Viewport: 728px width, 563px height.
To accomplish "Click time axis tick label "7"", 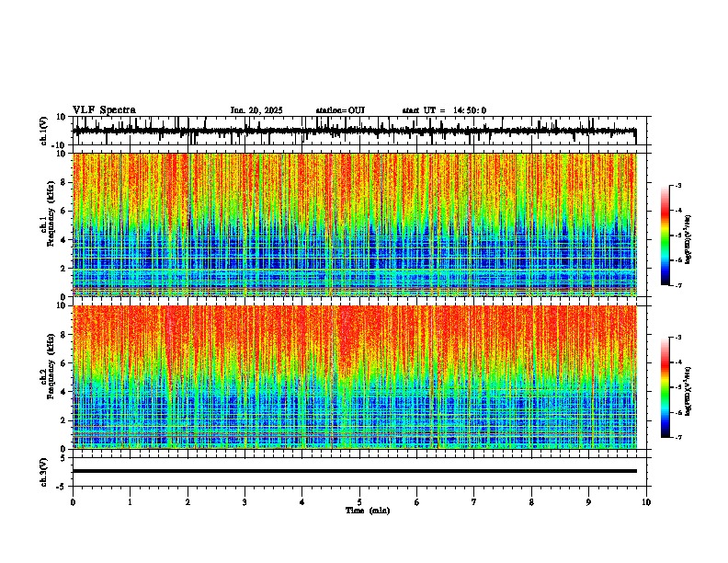I will tap(474, 502).
